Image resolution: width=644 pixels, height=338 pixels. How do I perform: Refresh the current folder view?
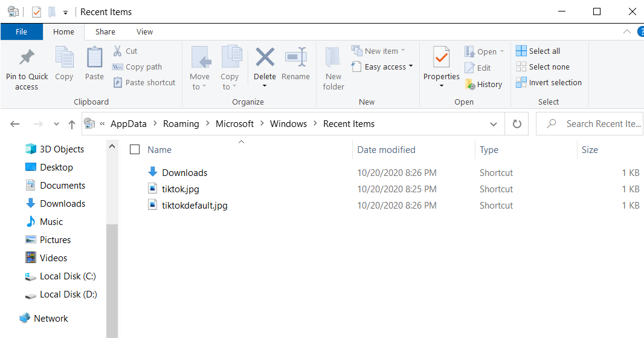pyautogui.click(x=517, y=124)
